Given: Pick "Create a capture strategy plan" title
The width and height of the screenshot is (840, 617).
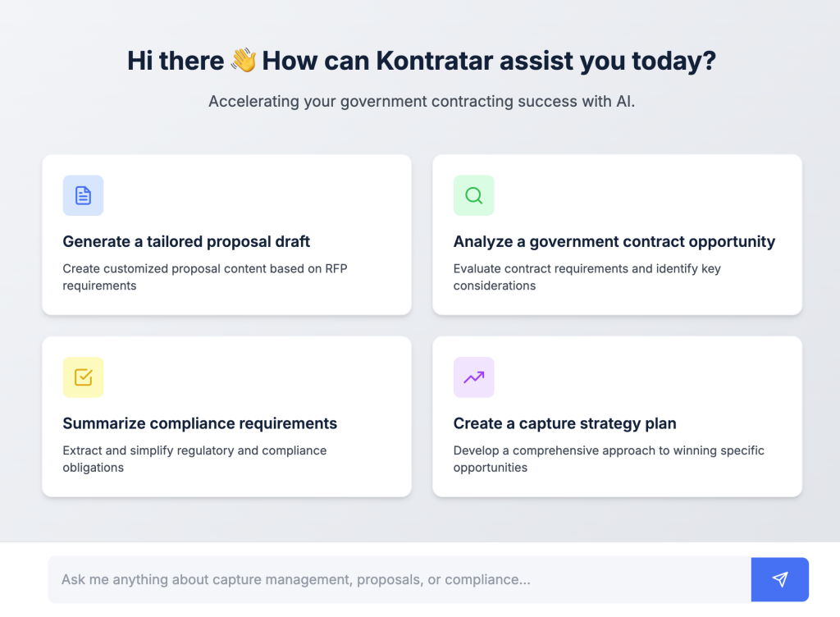Looking at the screenshot, I should pos(564,423).
